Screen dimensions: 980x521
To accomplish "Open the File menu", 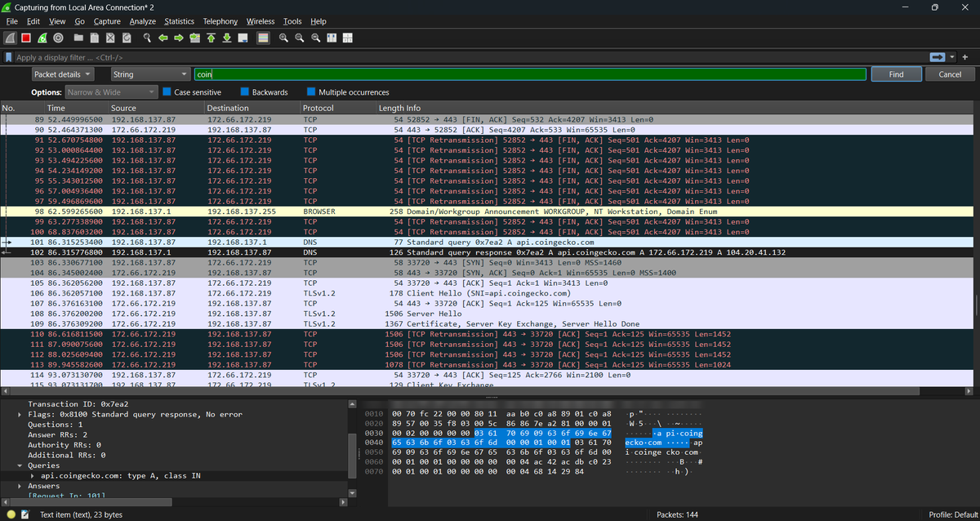I will pos(11,21).
